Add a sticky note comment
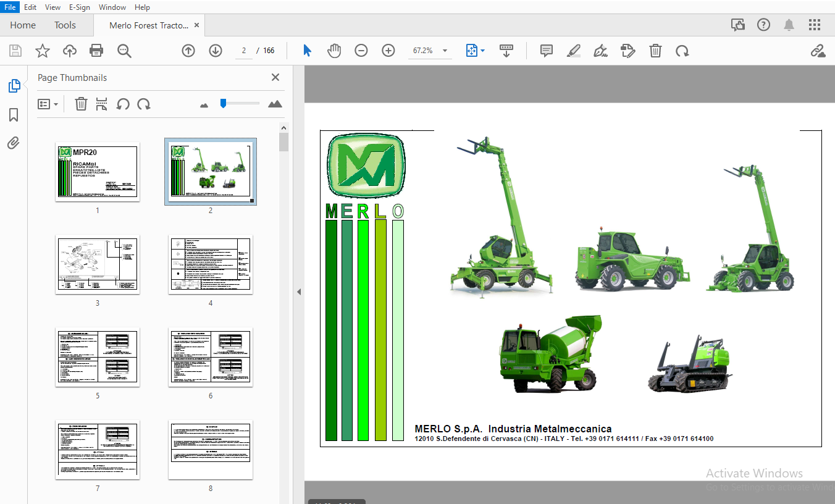This screenshot has height=504, width=835. (546, 51)
